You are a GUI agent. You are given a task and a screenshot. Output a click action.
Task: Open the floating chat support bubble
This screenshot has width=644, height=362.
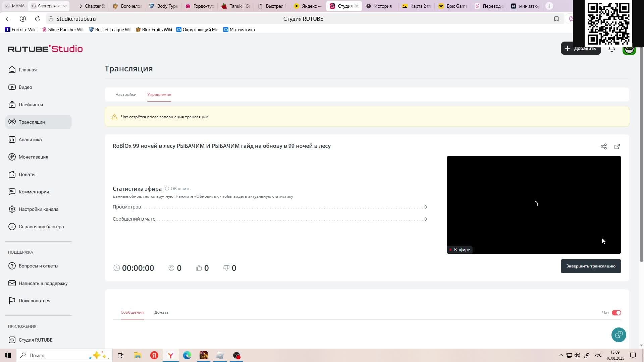point(619,335)
